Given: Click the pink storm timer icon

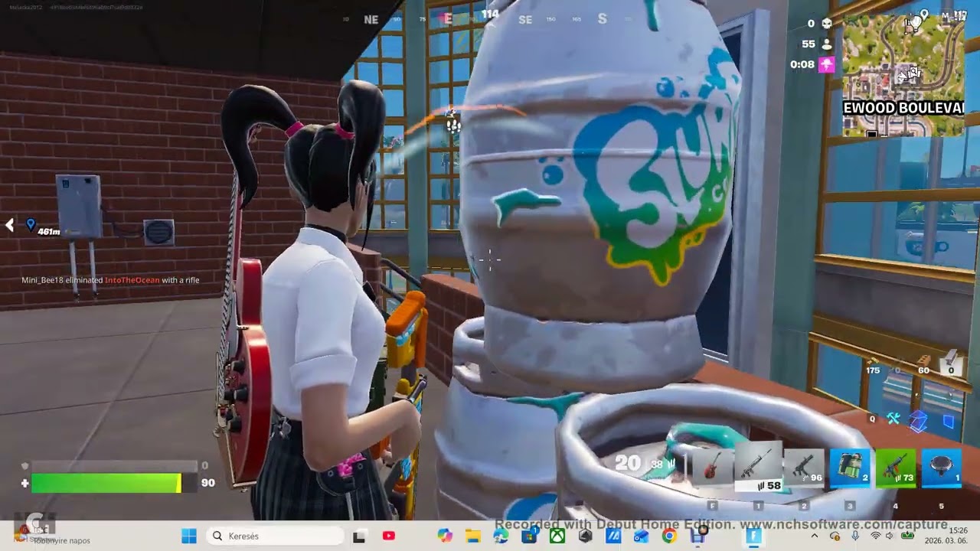Looking at the screenshot, I should (826, 64).
